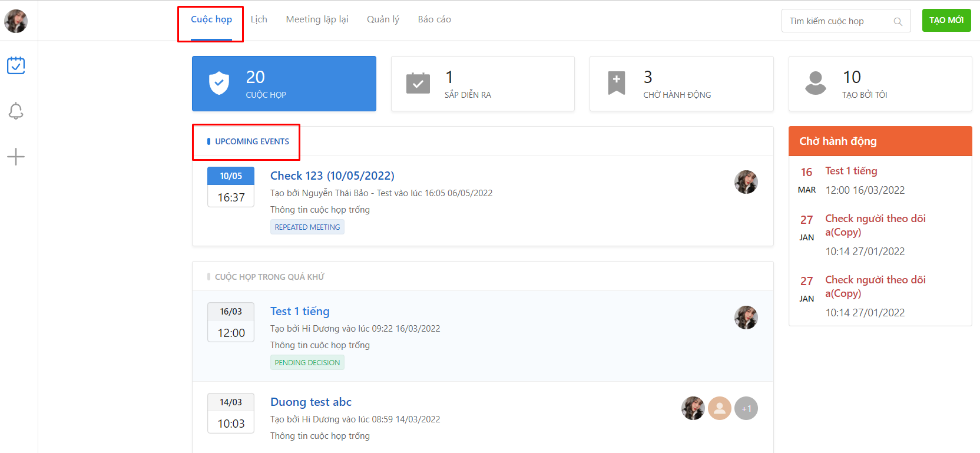Click the search magnifier icon
This screenshot has width=980, height=453.
click(x=898, y=22)
